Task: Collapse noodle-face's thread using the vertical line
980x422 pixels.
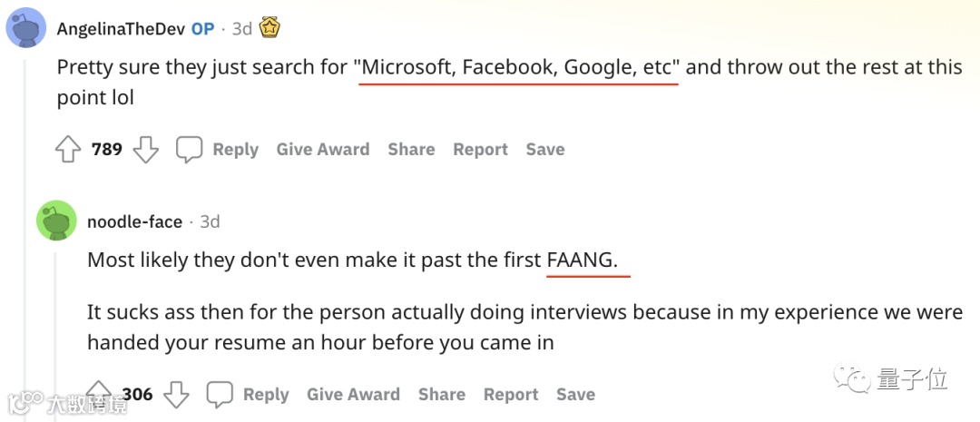Action: pyautogui.click(x=56, y=318)
